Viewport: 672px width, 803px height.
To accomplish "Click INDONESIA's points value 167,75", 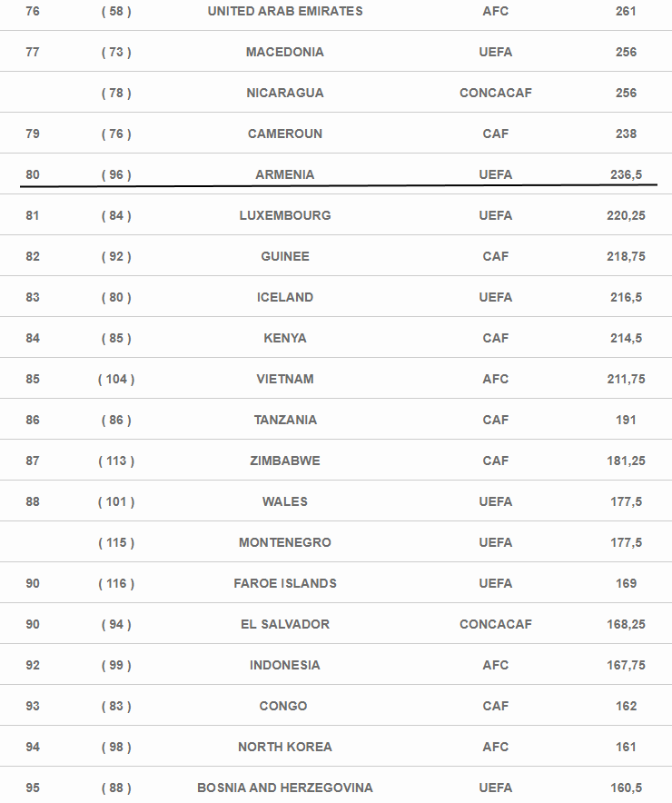I will pyautogui.click(x=626, y=666).
